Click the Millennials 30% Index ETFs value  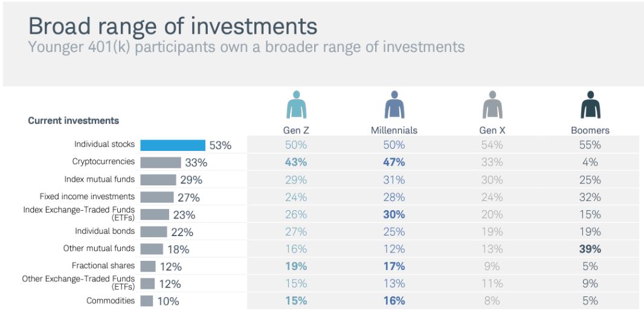pyautogui.click(x=394, y=214)
